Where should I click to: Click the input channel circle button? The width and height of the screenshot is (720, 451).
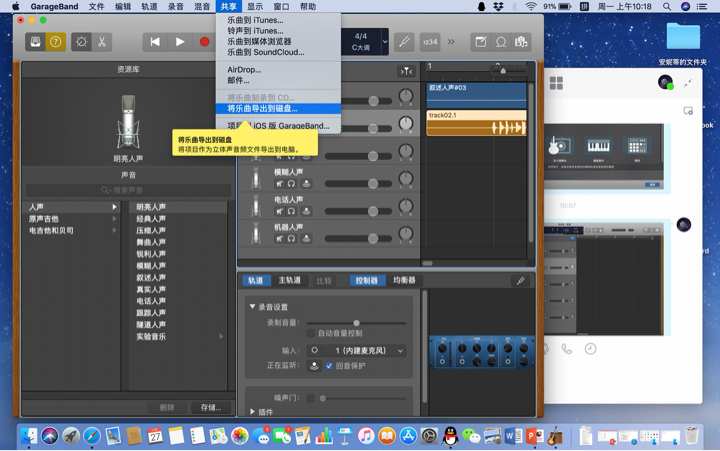coord(315,350)
